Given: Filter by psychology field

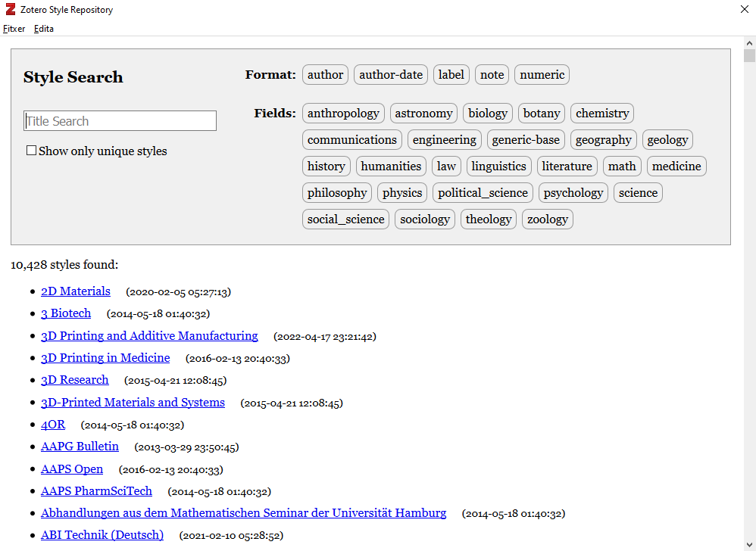Looking at the screenshot, I should (573, 193).
